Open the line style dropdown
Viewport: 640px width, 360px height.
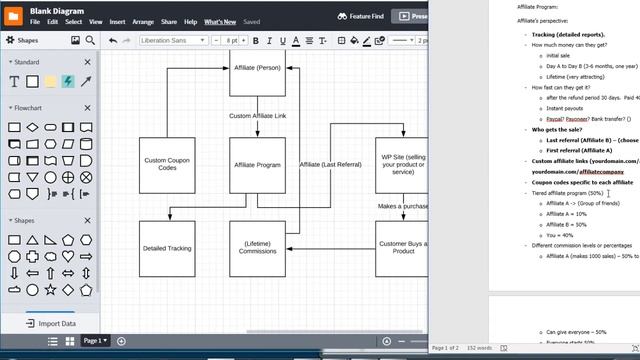coord(403,40)
